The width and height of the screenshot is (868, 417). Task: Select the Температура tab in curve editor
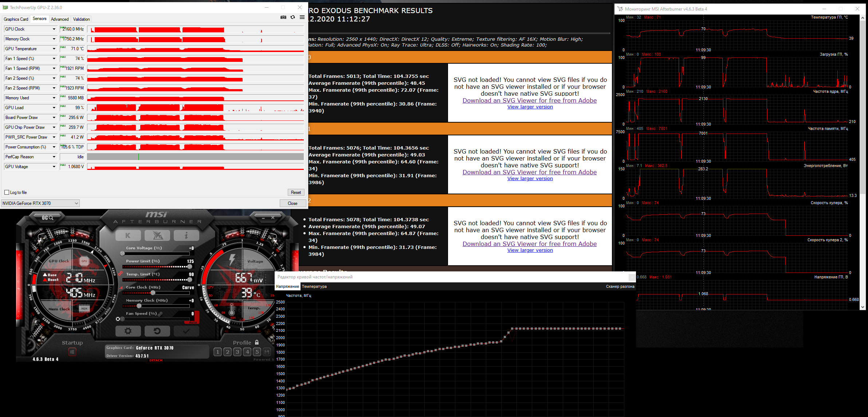pos(314,287)
